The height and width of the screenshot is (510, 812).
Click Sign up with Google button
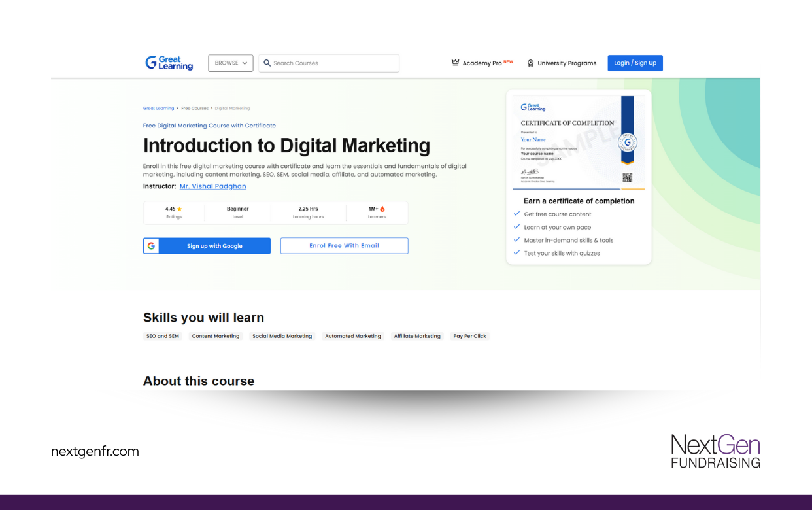pos(207,246)
